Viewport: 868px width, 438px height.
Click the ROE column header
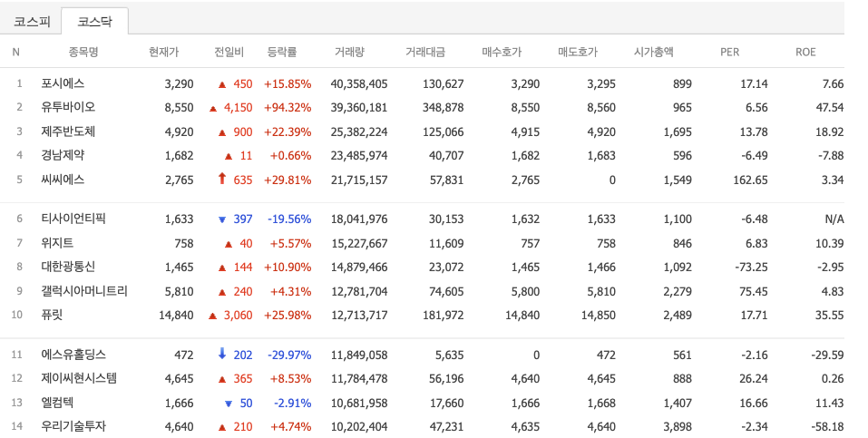pyautogui.click(x=805, y=52)
